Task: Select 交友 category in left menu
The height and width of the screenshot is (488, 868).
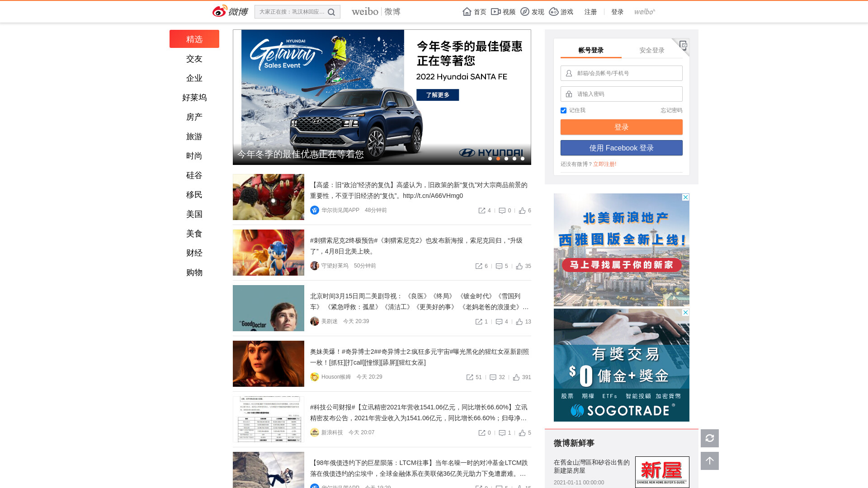Action: [x=194, y=59]
